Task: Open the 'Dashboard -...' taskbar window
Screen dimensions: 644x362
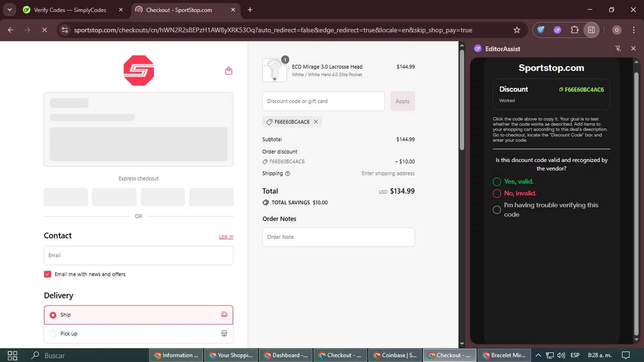Action: pyautogui.click(x=286, y=355)
